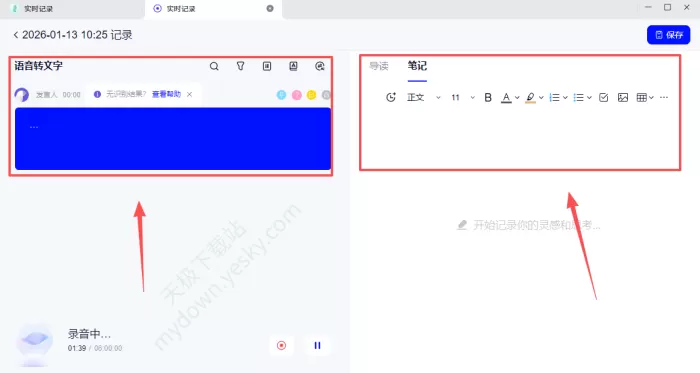Toggle bold formatting in notes
Viewport: 700px width, 373px height.
pyautogui.click(x=488, y=97)
